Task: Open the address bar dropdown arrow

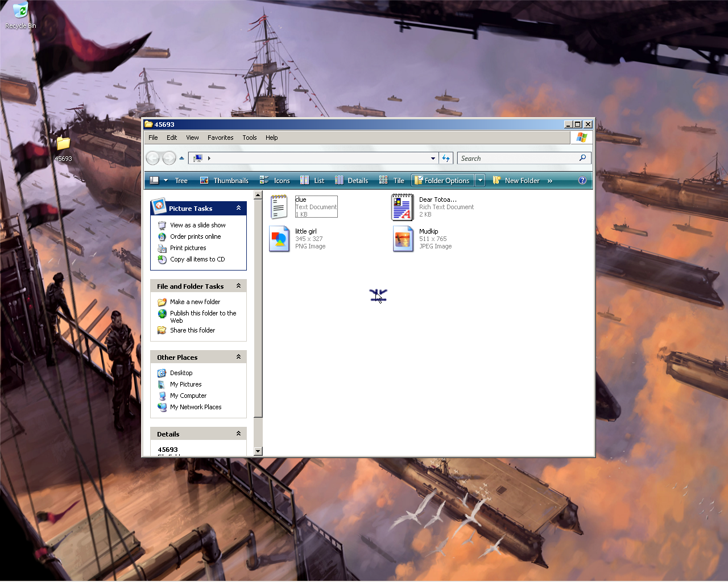Action: point(433,159)
